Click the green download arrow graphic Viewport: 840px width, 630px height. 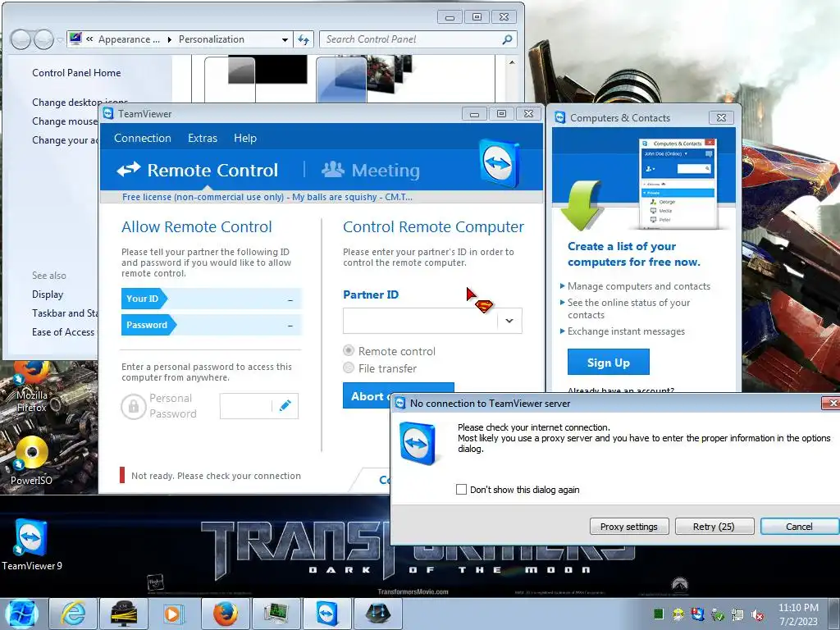[582, 205]
